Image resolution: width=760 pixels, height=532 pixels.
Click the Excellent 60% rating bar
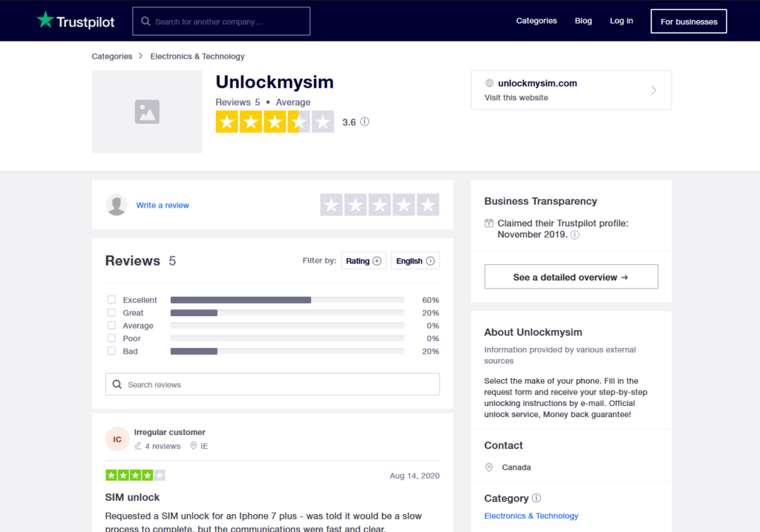click(x=287, y=300)
